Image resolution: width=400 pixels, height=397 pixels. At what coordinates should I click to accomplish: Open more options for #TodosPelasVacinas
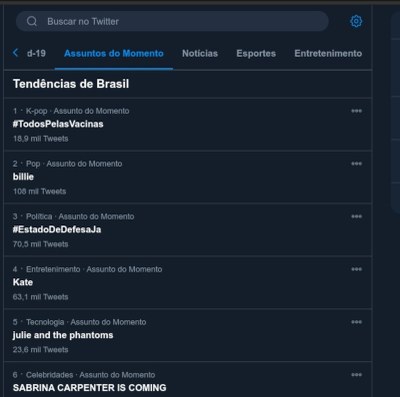356,111
